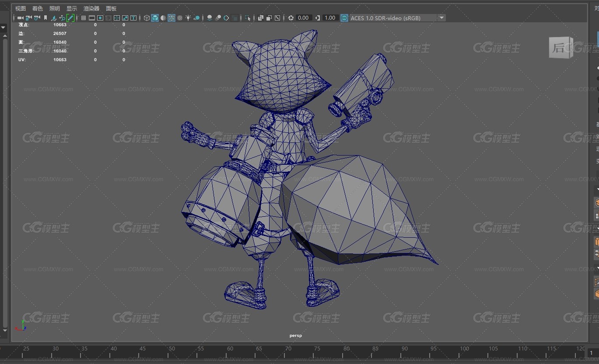The width and height of the screenshot is (599, 364).
Task: Open Camera Attributes from the panel toolbar
Action: coord(37,18)
